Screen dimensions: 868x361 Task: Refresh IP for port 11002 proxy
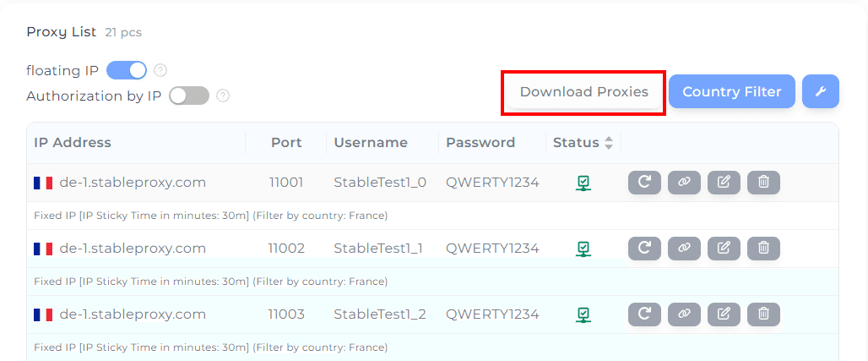pyautogui.click(x=644, y=249)
